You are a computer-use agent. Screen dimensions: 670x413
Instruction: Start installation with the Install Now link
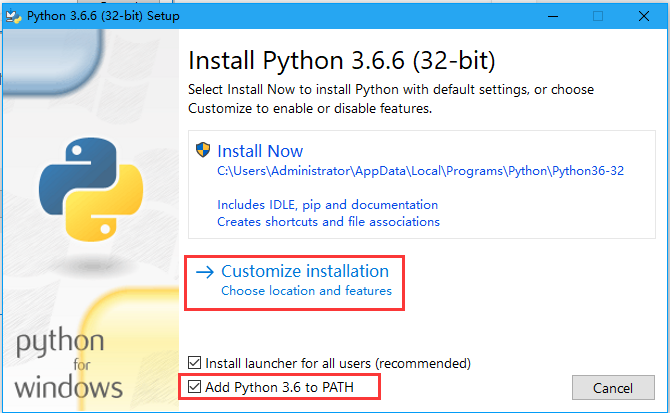260,151
